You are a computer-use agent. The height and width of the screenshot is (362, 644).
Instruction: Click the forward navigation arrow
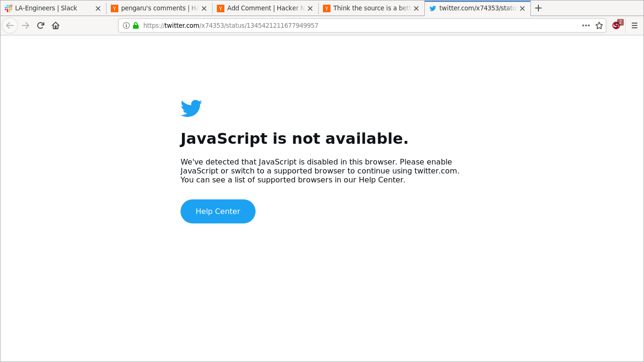point(25,25)
